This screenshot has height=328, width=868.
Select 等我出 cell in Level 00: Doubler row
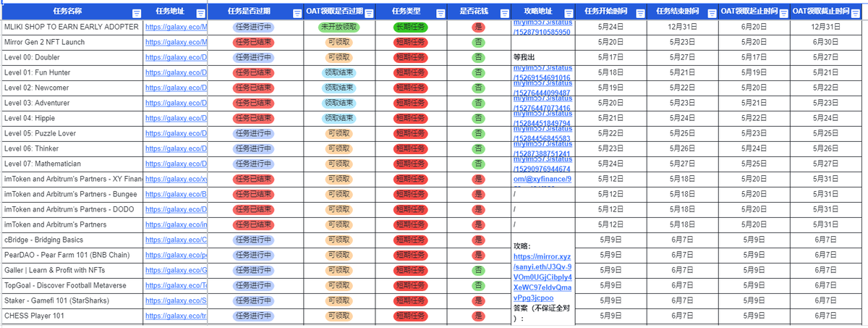542,57
